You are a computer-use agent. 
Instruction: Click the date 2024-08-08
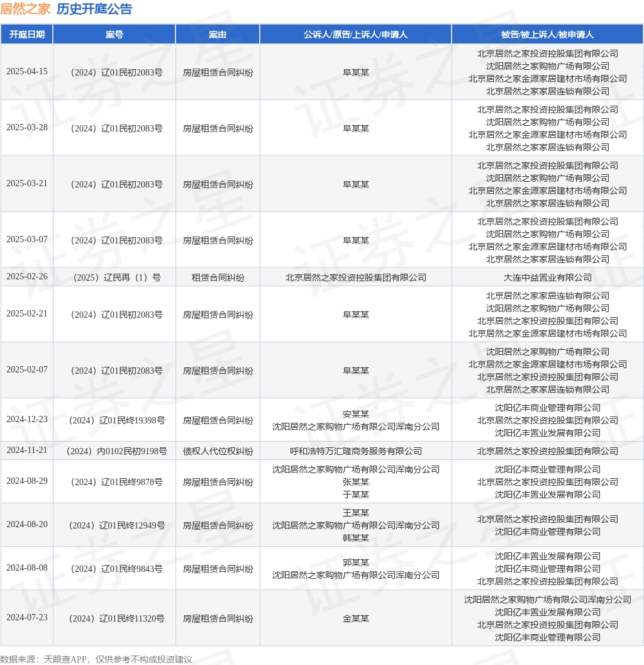point(26,567)
